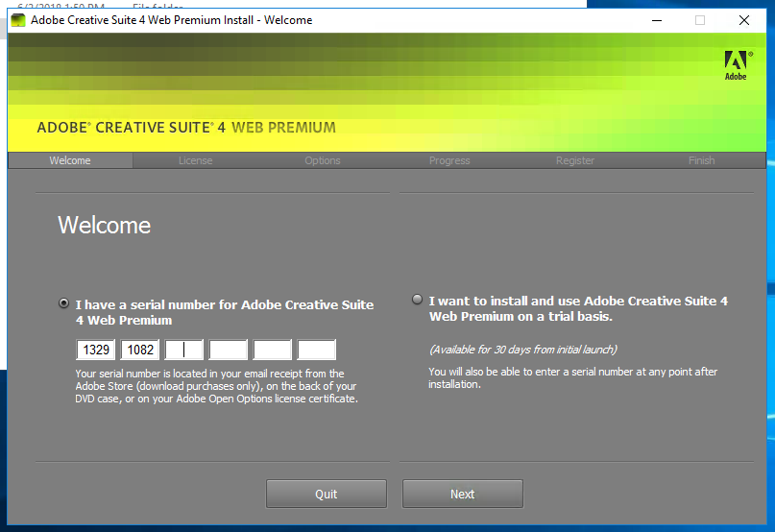Click the Quit button
775x532 pixels.
[327, 494]
